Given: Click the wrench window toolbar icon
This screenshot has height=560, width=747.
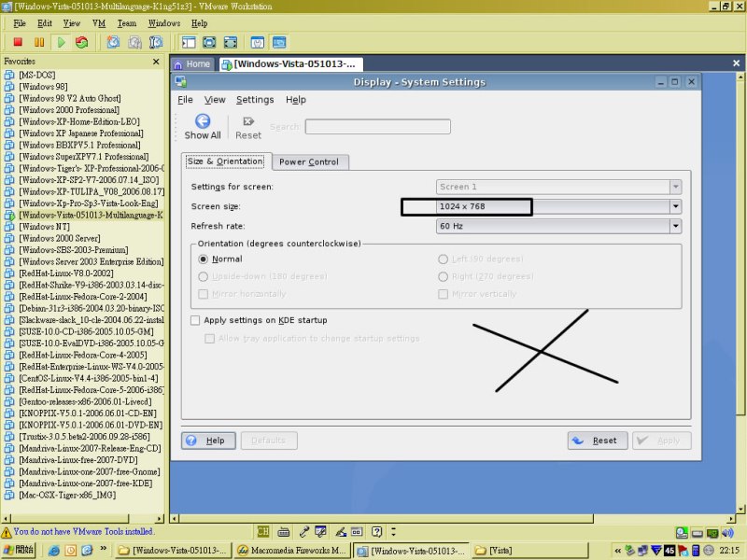Looking at the screenshot, I should (258, 42).
